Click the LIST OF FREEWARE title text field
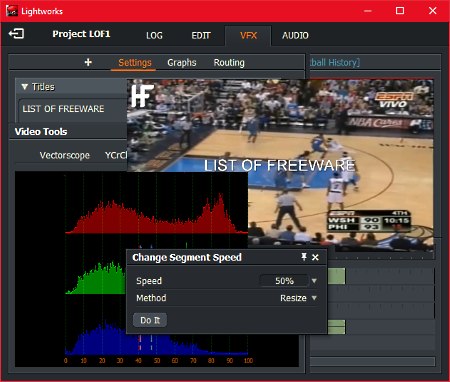The image size is (450, 382). (73, 109)
